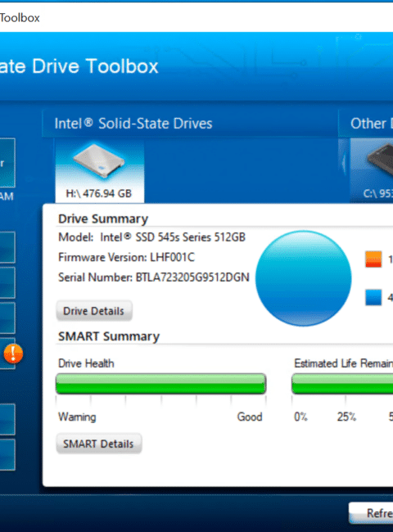Click the serial number BTLA723205G9512DGN
The image size is (393, 532).
coord(192,277)
